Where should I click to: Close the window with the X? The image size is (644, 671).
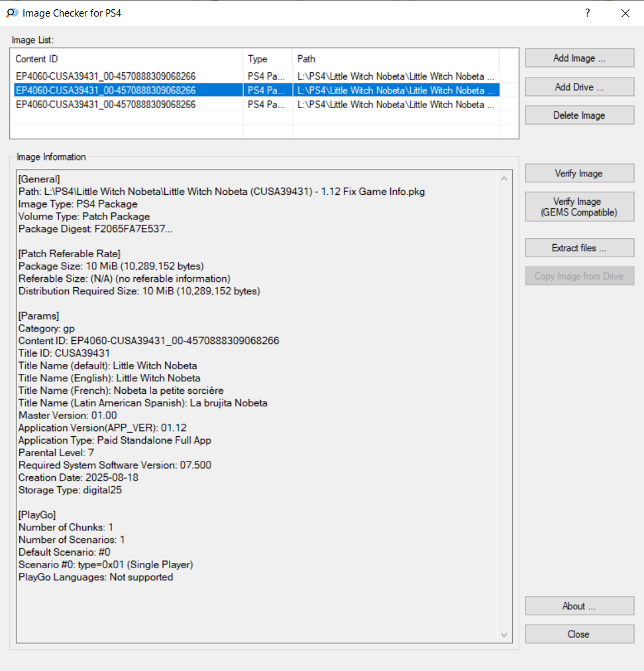click(x=625, y=13)
